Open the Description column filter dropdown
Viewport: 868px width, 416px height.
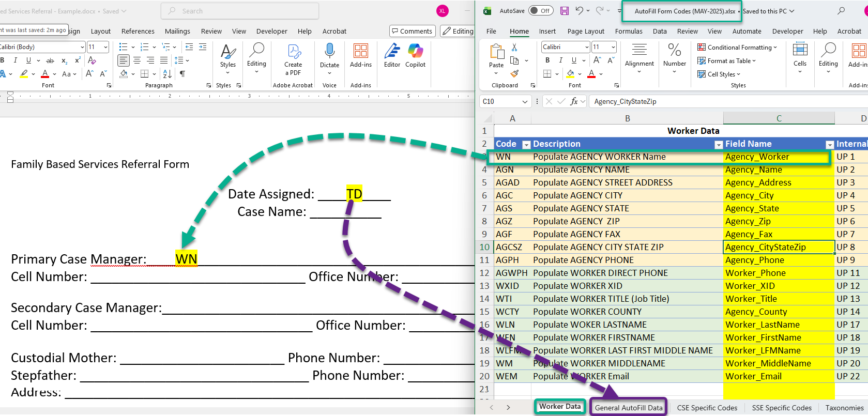pyautogui.click(x=719, y=144)
